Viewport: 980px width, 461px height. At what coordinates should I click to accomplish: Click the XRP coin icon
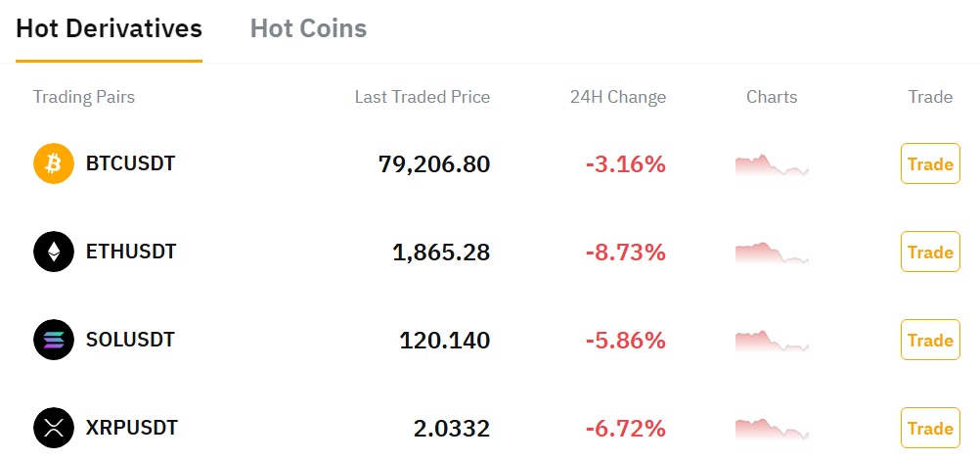click(x=54, y=428)
